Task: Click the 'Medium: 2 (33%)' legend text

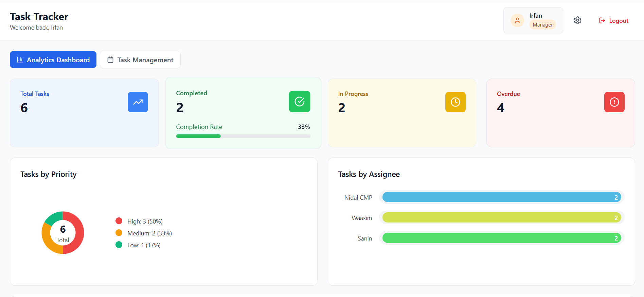Action: (x=150, y=233)
